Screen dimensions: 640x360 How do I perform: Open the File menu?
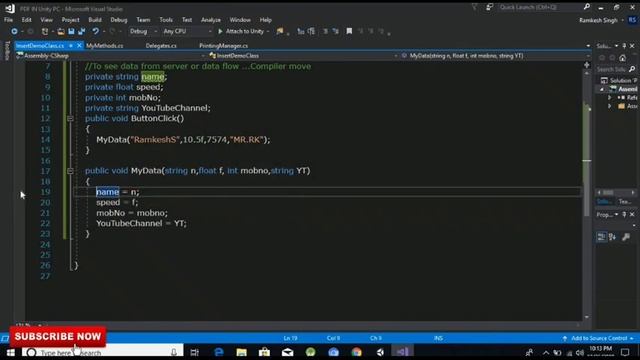point(9,20)
